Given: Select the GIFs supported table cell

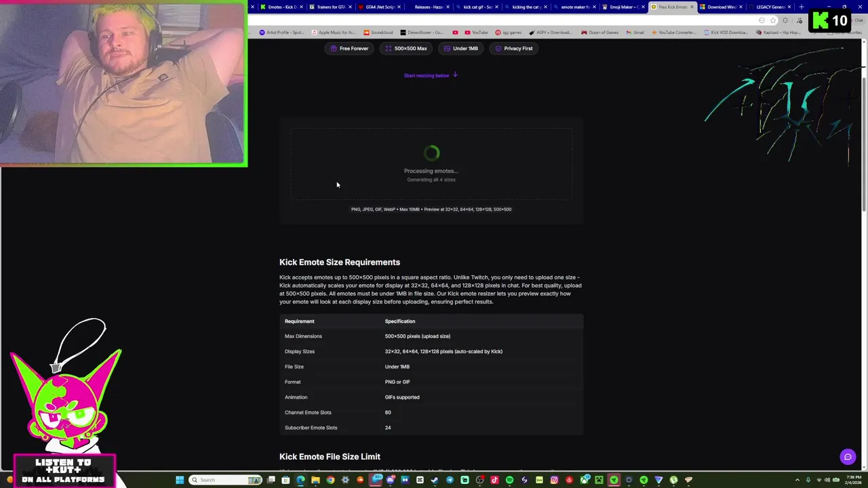Looking at the screenshot, I should 402,397.
